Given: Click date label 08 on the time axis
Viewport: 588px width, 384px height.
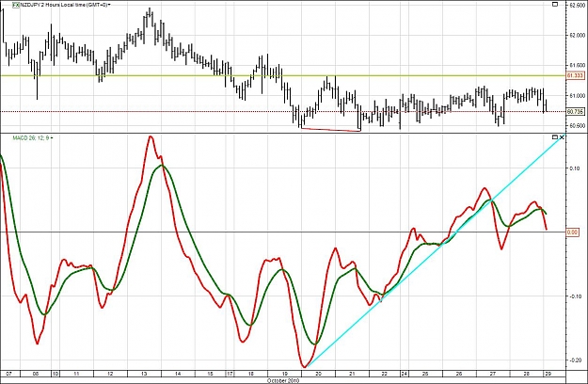Looking at the screenshot, I should click(36, 374).
